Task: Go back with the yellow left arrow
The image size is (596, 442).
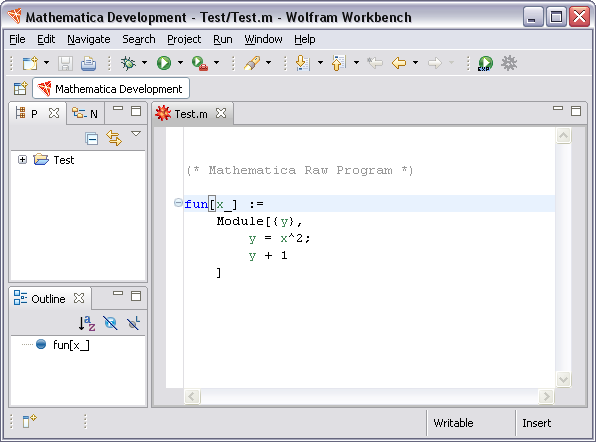Action: pos(399,63)
